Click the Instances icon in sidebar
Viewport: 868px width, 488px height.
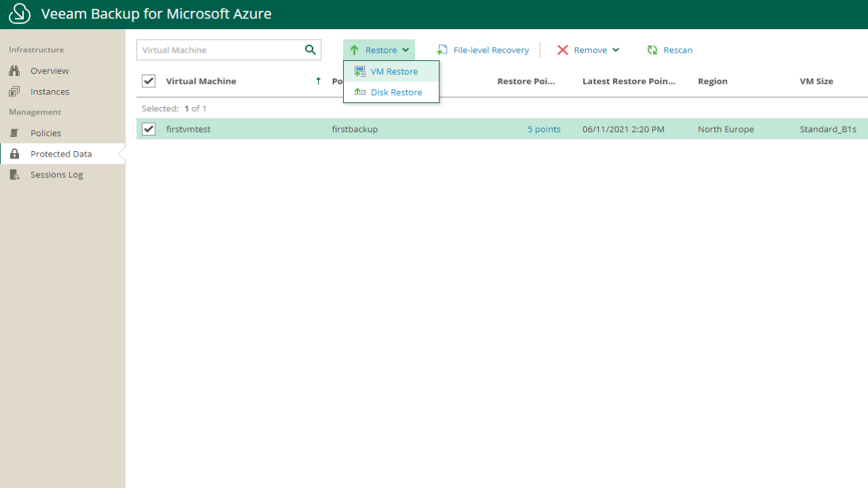pyautogui.click(x=14, y=91)
